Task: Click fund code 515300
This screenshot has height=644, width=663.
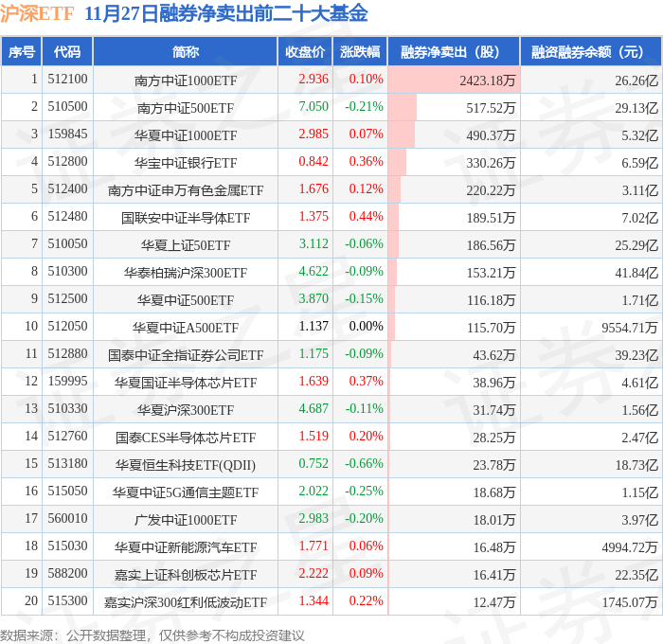Action: coord(67,600)
